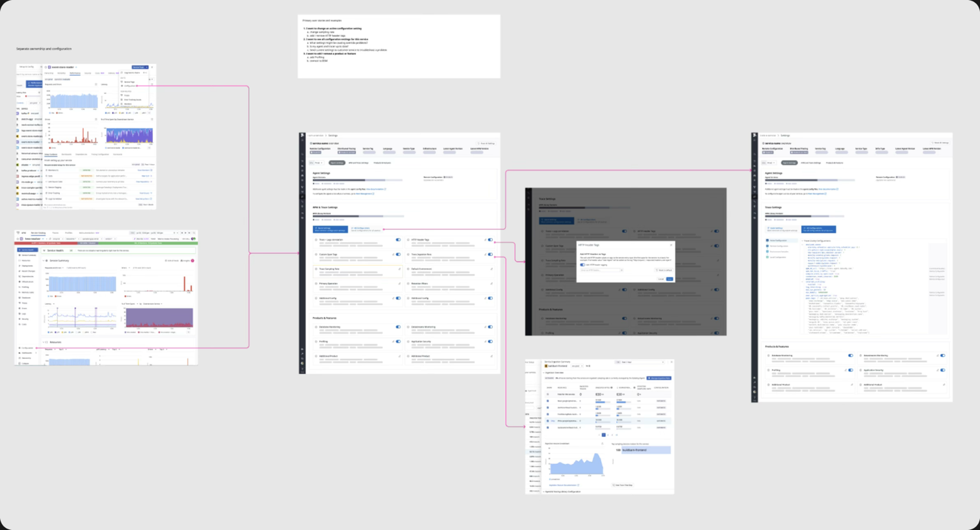Click Agent Versions progress bar in center Settings mockup
The height and width of the screenshot is (530, 980).
coord(357,180)
